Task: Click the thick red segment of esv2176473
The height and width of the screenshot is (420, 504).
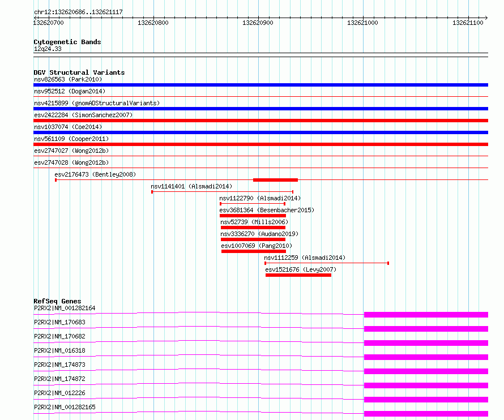Action: (275, 180)
